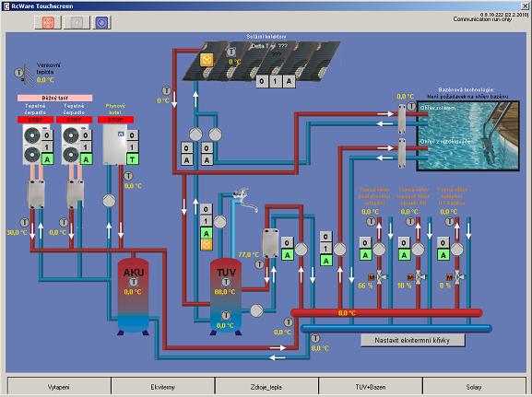Switch second heat pump on with 1 button
This screenshot has width=532, height=397.
86,147
